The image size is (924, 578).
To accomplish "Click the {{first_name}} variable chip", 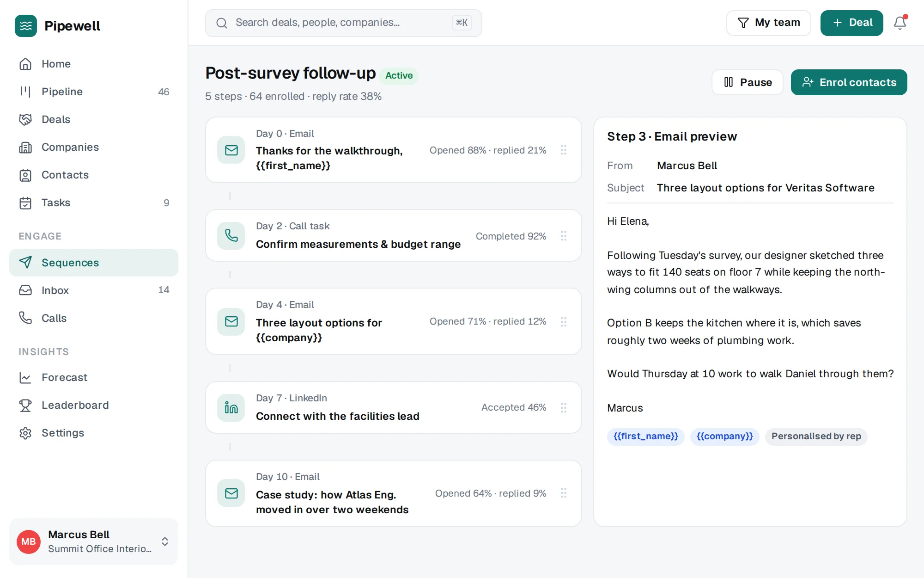I will pyautogui.click(x=646, y=436).
